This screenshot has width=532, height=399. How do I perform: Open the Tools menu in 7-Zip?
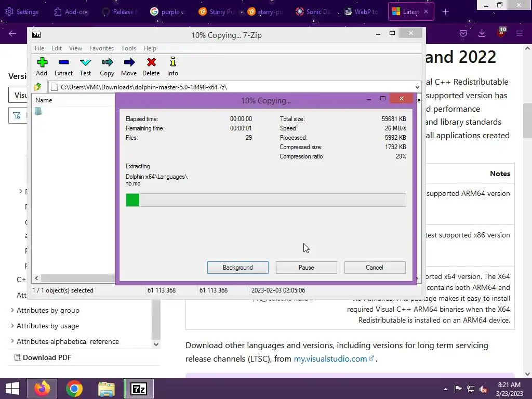[x=129, y=48]
